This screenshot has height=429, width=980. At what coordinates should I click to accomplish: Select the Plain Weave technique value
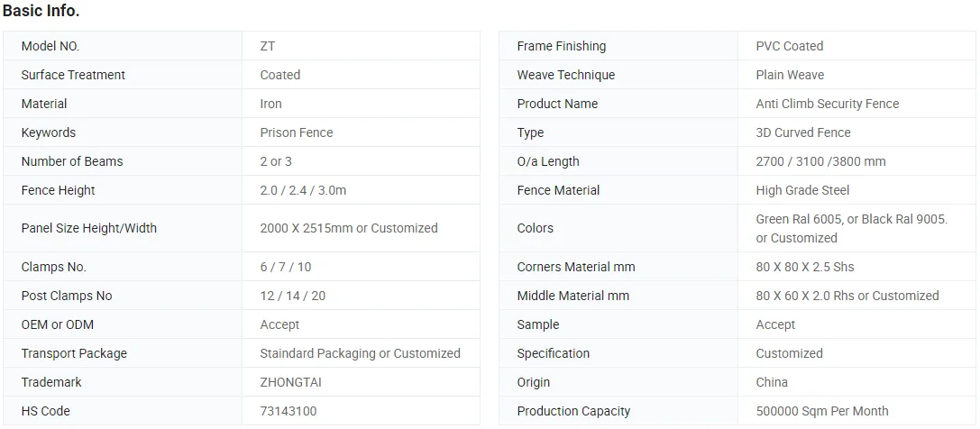[x=790, y=75]
